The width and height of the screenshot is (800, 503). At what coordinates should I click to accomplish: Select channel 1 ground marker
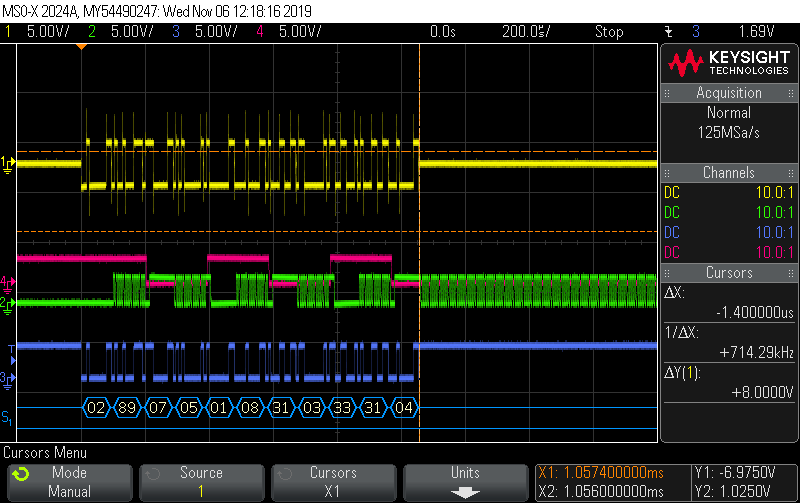(x=8, y=165)
